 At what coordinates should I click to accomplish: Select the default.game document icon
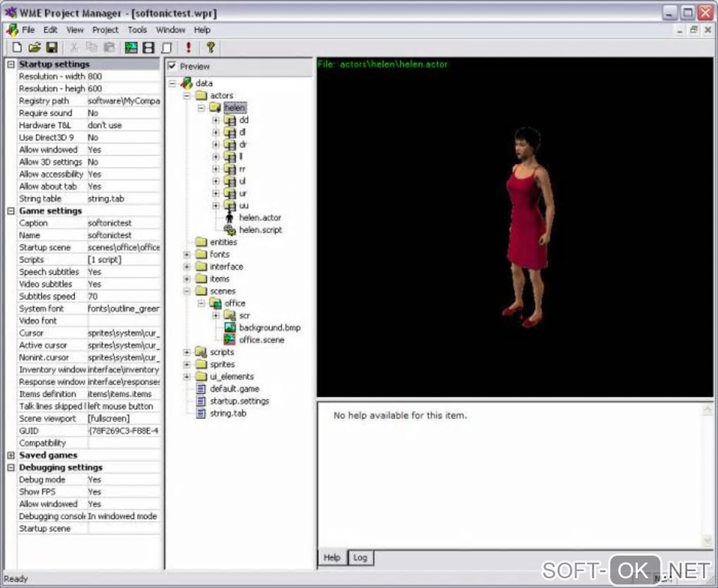pos(201,389)
